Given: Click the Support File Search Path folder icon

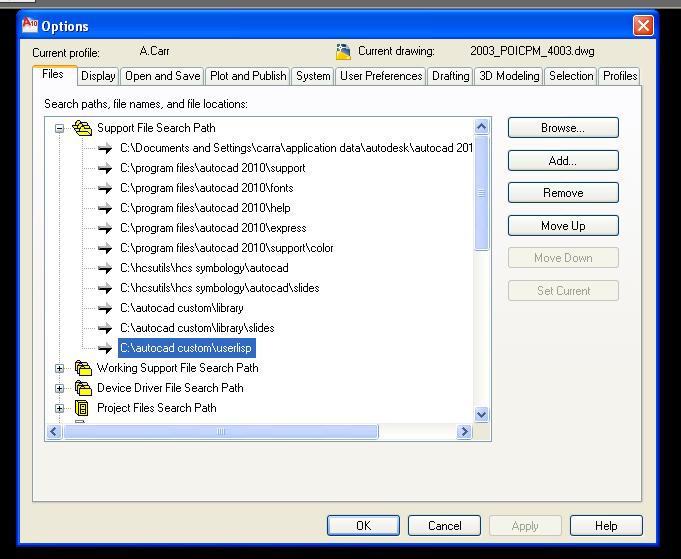Looking at the screenshot, I should pyautogui.click(x=82, y=128).
